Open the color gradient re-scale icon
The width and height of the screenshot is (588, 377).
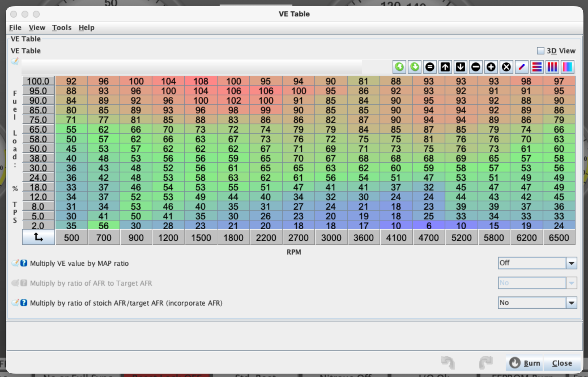[x=567, y=67]
